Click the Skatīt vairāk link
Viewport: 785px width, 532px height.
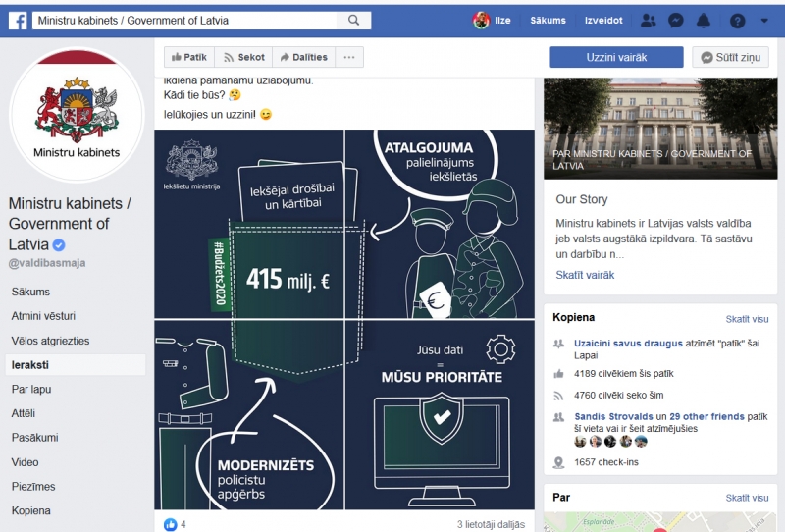(x=585, y=275)
